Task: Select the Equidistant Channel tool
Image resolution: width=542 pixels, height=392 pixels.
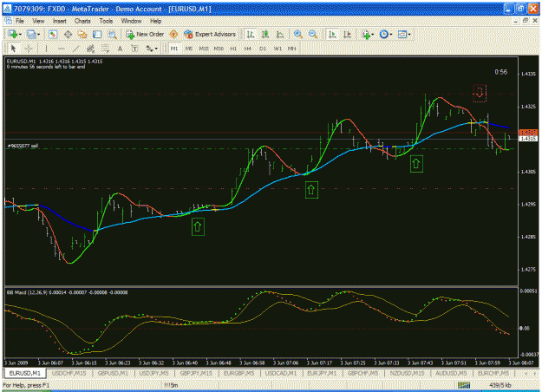Action: pos(90,49)
